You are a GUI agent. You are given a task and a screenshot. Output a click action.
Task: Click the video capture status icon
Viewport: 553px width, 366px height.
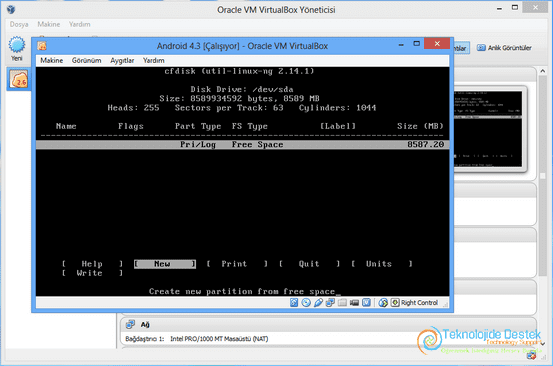pyautogui.click(x=354, y=303)
